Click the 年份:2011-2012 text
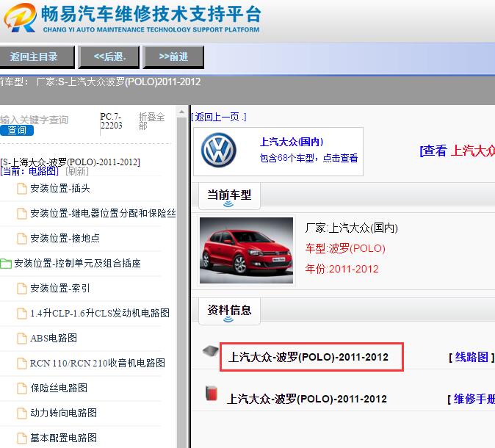The image size is (495, 448). pyautogui.click(x=342, y=269)
